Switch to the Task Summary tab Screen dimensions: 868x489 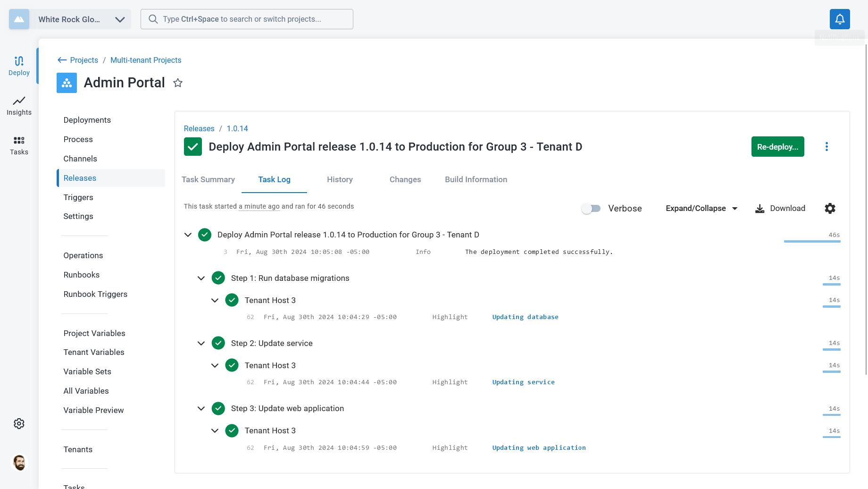click(x=208, y=179)
